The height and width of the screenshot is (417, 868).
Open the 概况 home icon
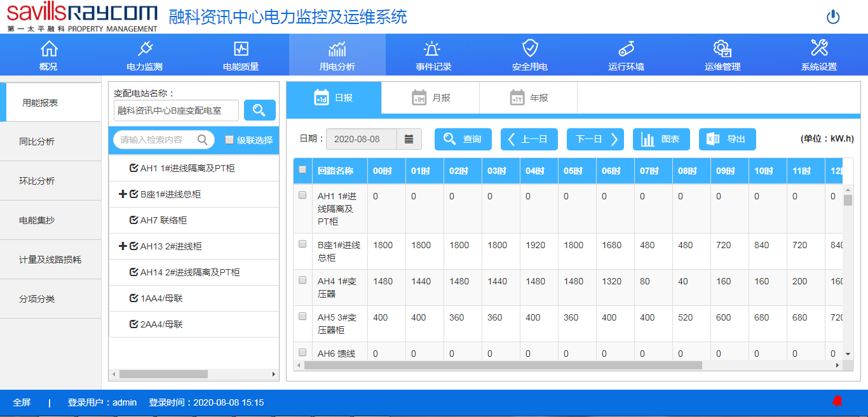tap(49, 48)
